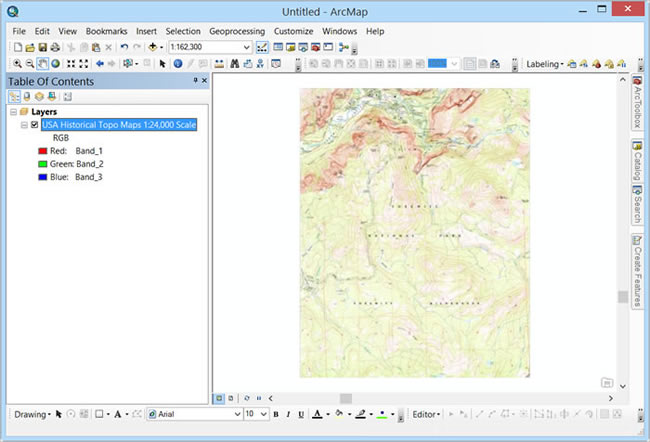The image size is (650, 442).
Task: Uncheck the USA Historical Topo Maps layer
Action: click(x=35, y=125)
